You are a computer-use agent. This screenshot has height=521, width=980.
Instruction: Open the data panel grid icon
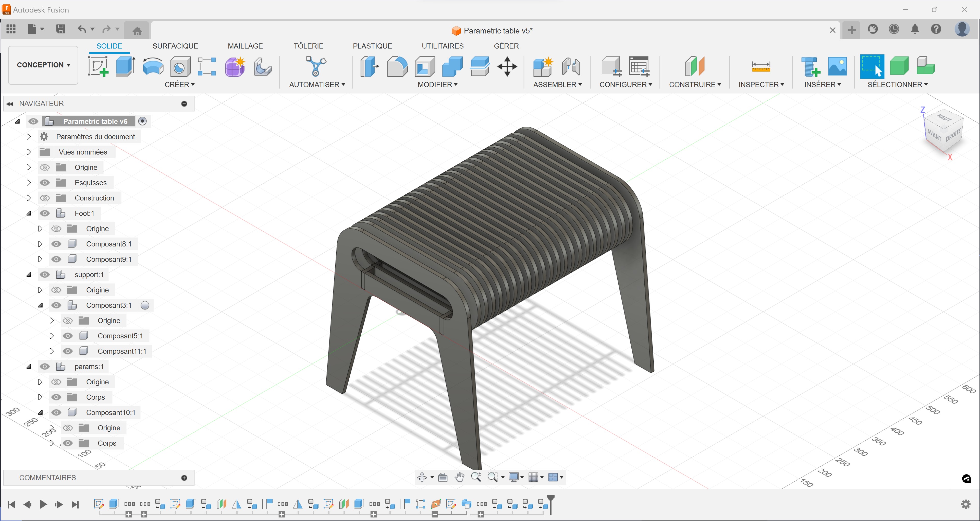[x=11, y=29]
